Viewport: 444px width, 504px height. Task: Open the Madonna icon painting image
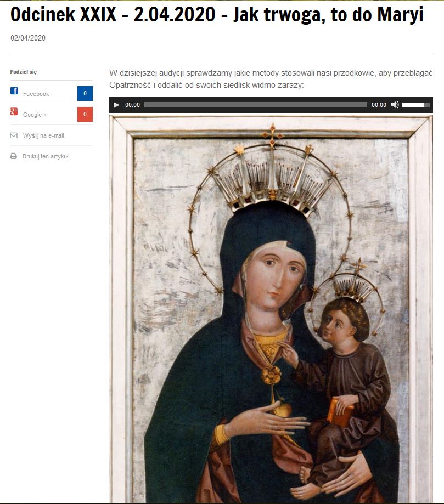[271, 309]
